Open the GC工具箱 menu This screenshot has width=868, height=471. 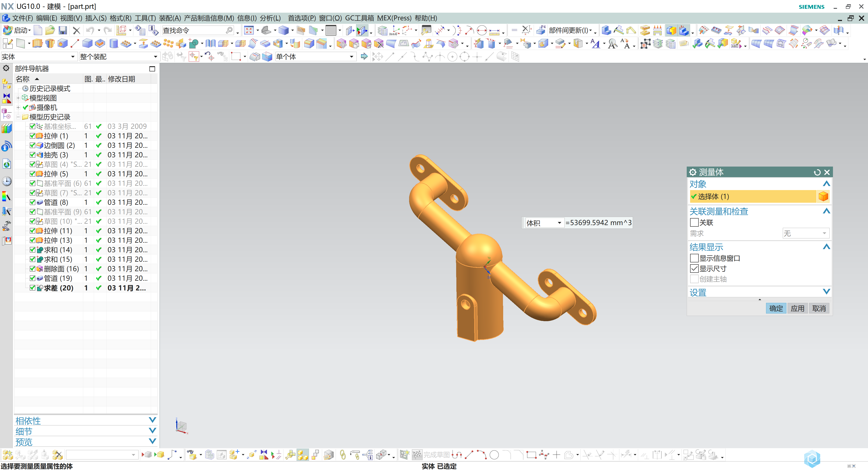click(360, 18)
